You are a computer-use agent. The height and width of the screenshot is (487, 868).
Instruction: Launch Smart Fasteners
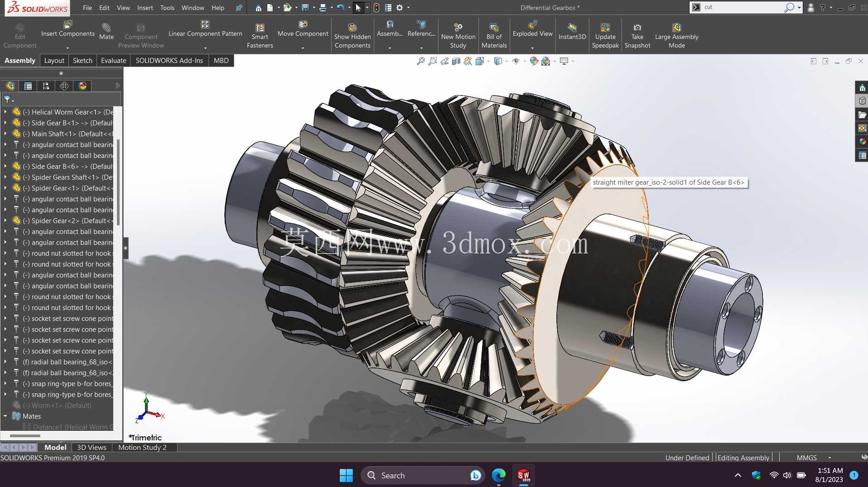coord(260,36)
